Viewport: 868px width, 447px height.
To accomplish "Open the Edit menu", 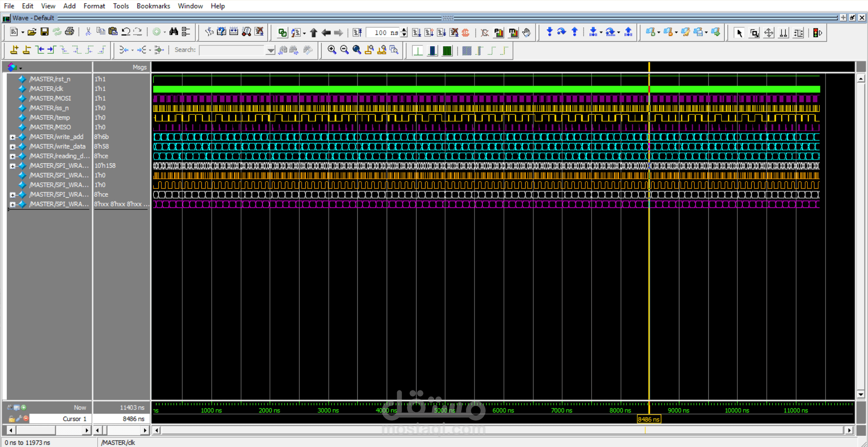I will pos(28,6).
